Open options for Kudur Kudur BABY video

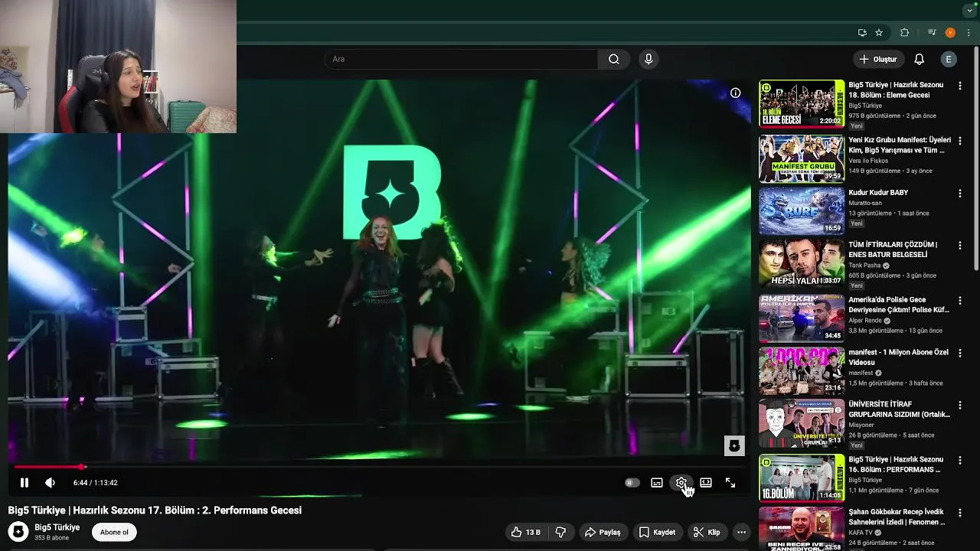[x=960, y=194]
